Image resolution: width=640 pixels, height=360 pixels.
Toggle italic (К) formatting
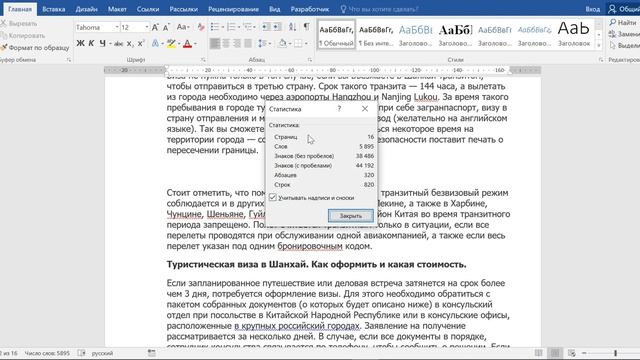(x=91, y=43)
